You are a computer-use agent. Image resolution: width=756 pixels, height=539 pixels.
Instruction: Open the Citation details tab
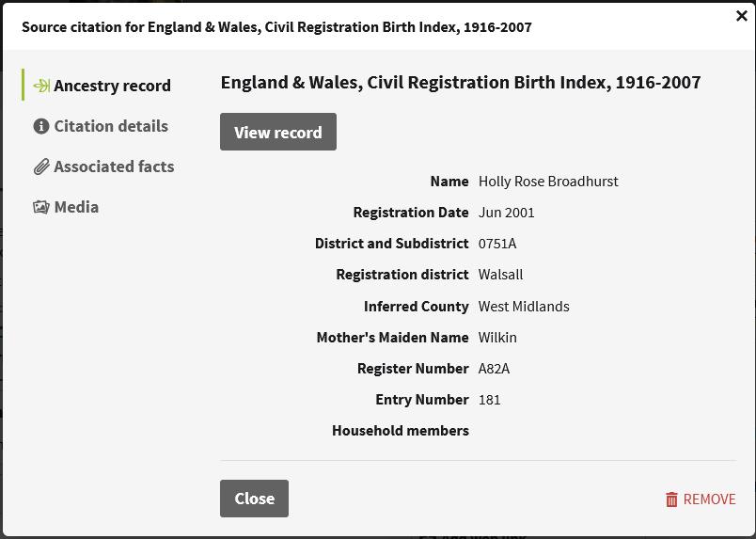coord(111,126)
